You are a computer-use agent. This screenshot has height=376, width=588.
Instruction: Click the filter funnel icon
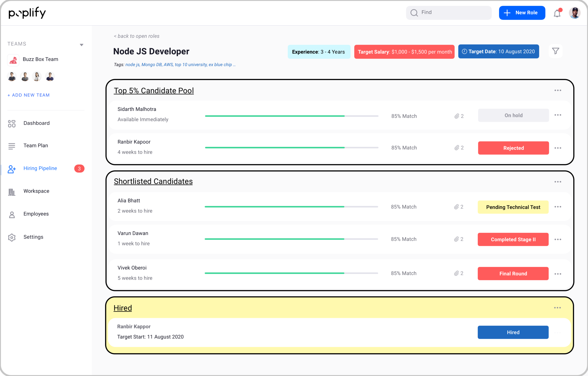click(x=556, y=51)
